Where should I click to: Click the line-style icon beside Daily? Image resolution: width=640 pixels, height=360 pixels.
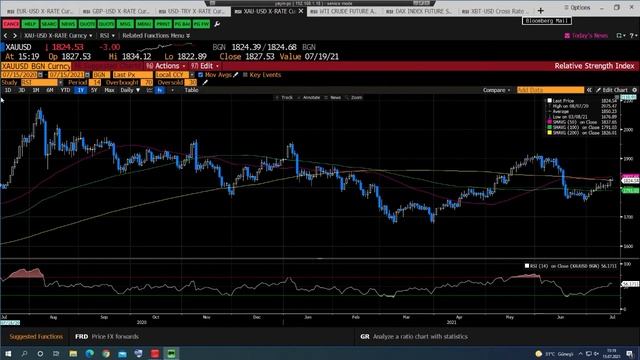[149, 90]
